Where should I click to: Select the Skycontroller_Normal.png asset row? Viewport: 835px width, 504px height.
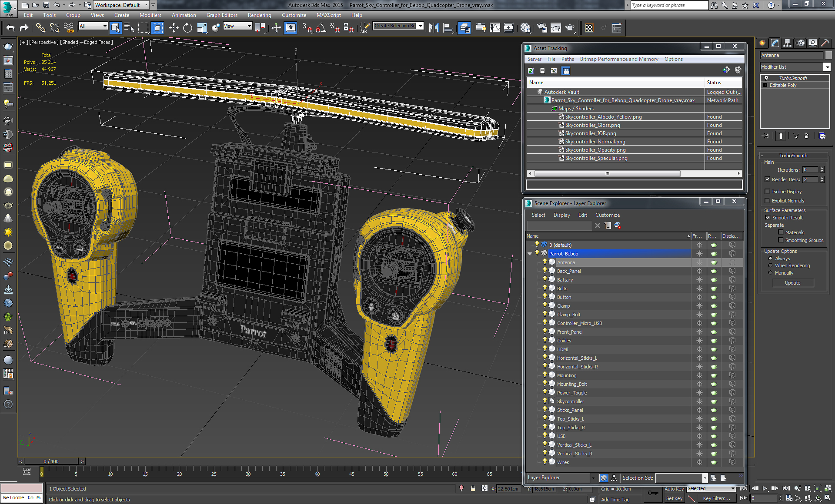pos(634,142)
